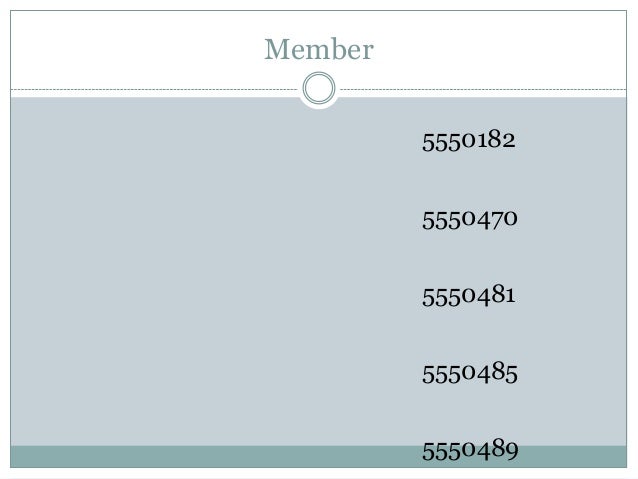
Task: Select the number 5550485
Action: coord(469,375)
